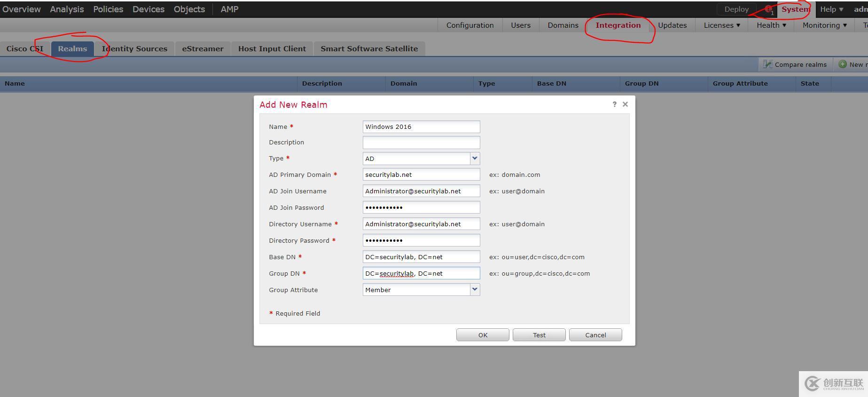Click the AD Join Username field
Screen dimensions: 868x397
click(421, 191)
